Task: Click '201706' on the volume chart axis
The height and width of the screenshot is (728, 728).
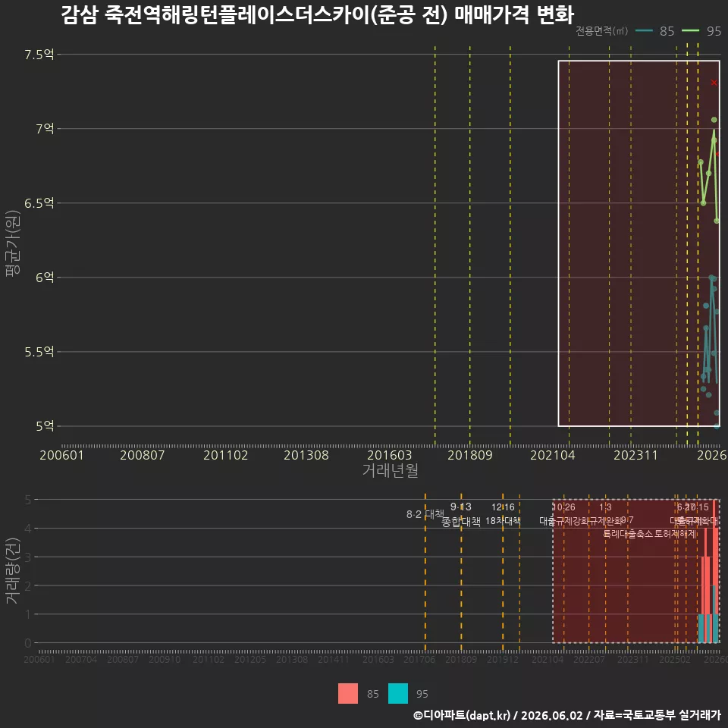Action: 419,659
